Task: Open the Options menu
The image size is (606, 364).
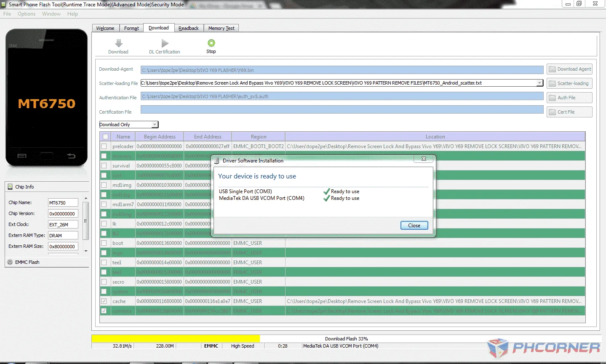Action: (27, 14)
